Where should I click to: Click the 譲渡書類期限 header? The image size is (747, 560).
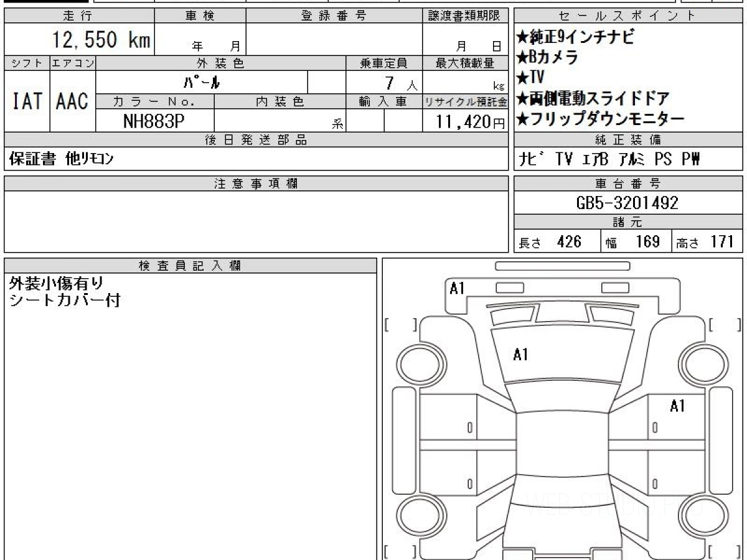click(466, 17)
